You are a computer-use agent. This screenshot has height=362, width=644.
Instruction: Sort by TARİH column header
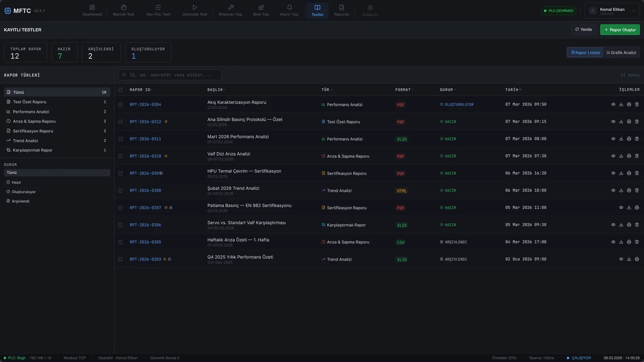(513, 90)
